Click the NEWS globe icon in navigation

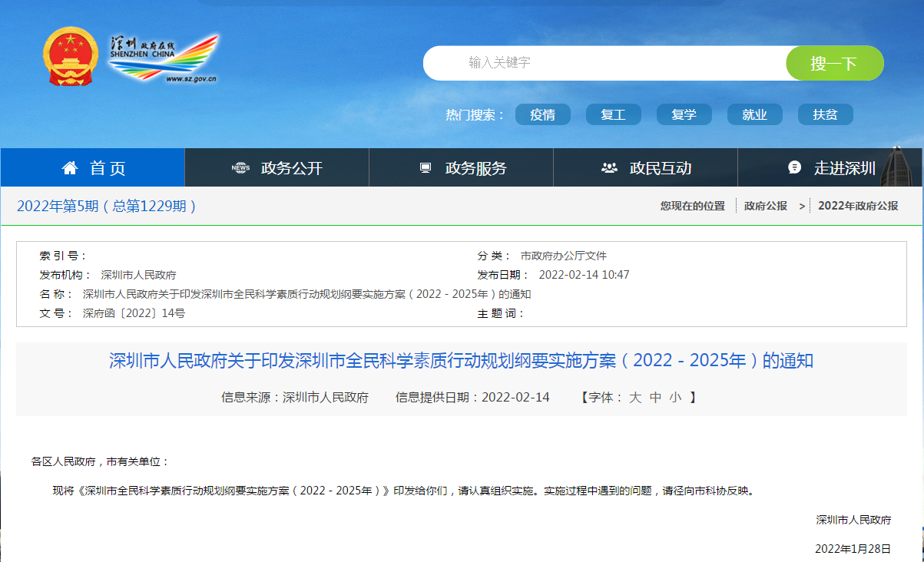(240, 168)
